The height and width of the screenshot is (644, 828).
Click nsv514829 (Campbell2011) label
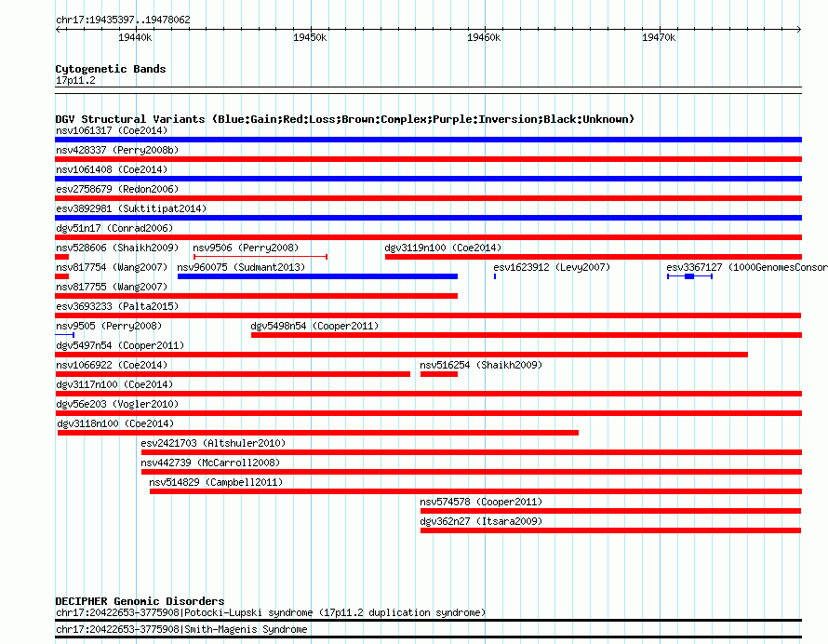pyautogui.click(x=216, y=482)
